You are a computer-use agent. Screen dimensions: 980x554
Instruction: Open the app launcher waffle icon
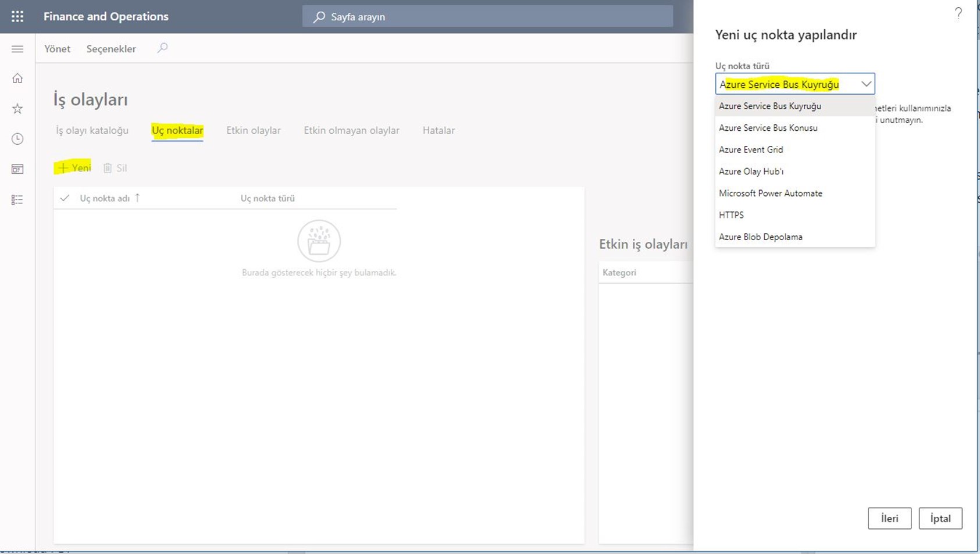[x=17, y=16]
